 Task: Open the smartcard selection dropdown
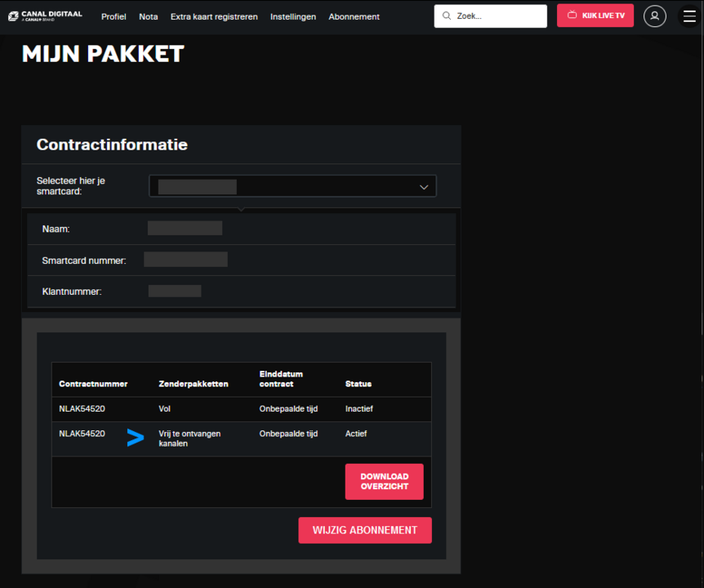[x=292, y=186]
